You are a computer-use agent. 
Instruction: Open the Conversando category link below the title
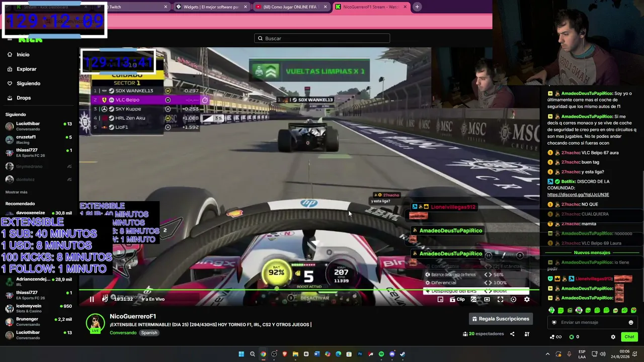(x=123, y=333)
